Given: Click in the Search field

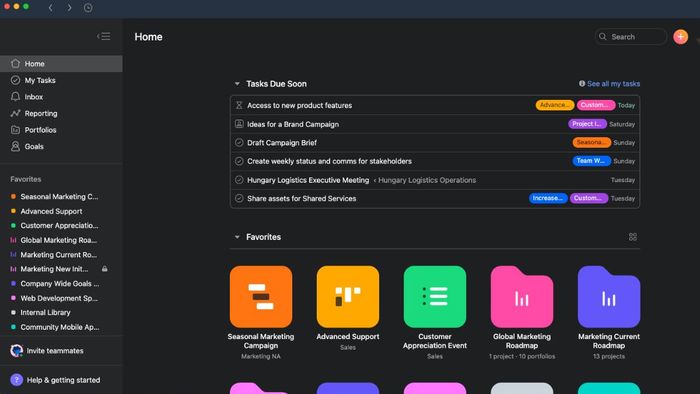Looking at the screenshot, I should [631, 37].
